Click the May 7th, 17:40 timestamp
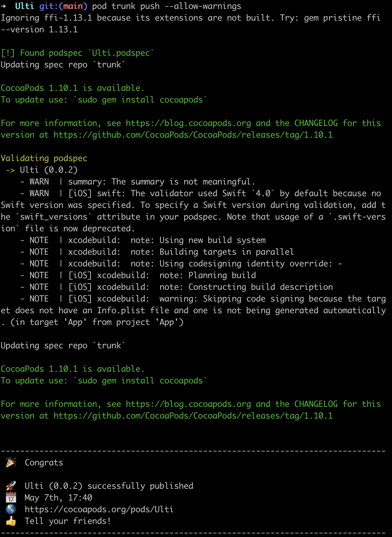392x537 pixels. 58,497
